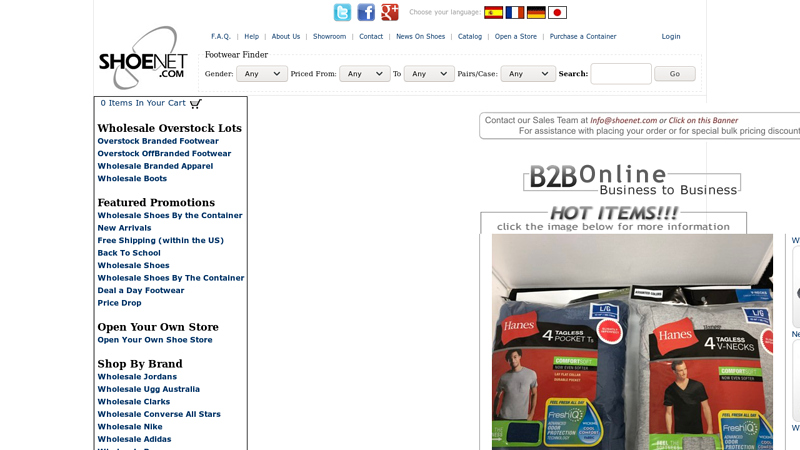
Task: Click the ShoeNet.com logo
Action: (x=143, y=58)
